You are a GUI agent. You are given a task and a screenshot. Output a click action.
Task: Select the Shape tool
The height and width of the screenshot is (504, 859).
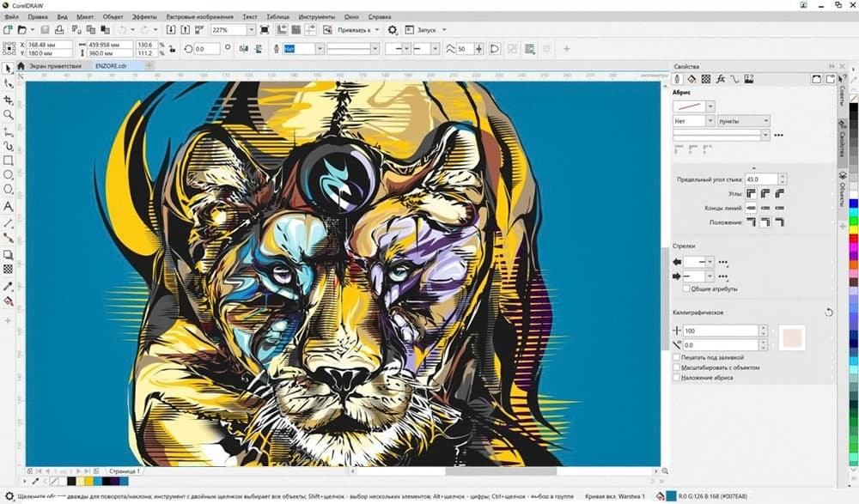(7, 84)
